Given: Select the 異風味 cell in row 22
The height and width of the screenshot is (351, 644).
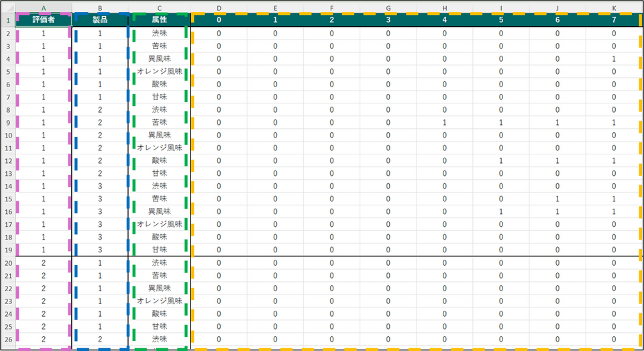Looking at the screenshot, I should 160,289.
